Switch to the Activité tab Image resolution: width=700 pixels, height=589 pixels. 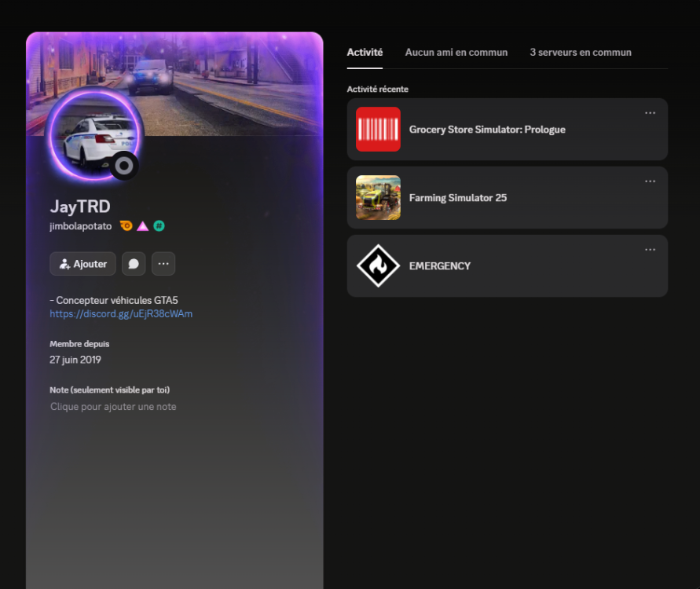click(365, 53)
